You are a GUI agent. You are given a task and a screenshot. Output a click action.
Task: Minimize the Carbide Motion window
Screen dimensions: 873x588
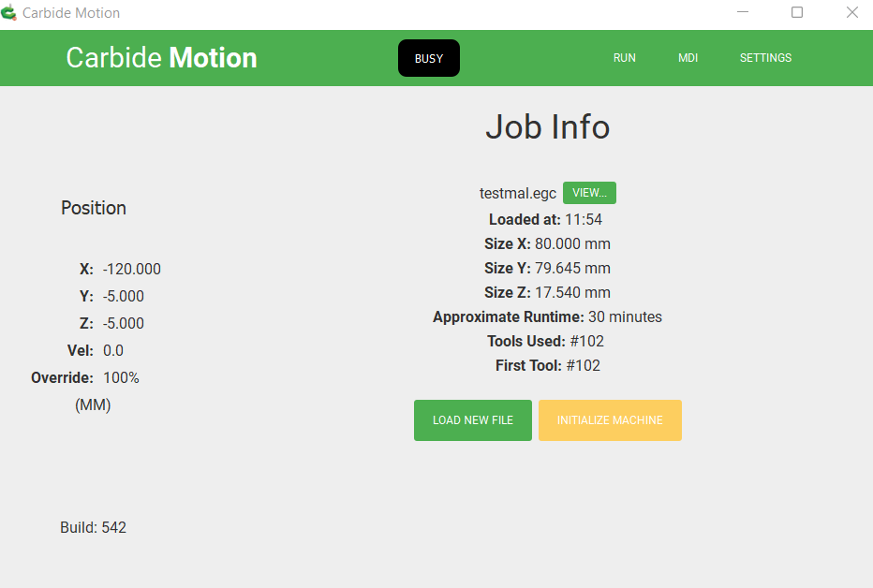pos(743,12)
